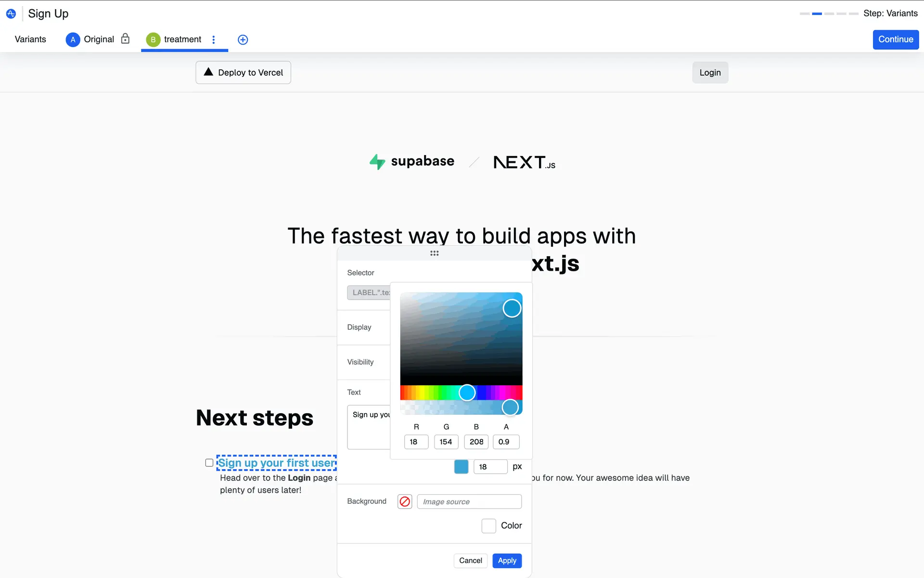Click the no-background red slash icon
This screenshot has width=924, height=578.
(x=405, y=501)
